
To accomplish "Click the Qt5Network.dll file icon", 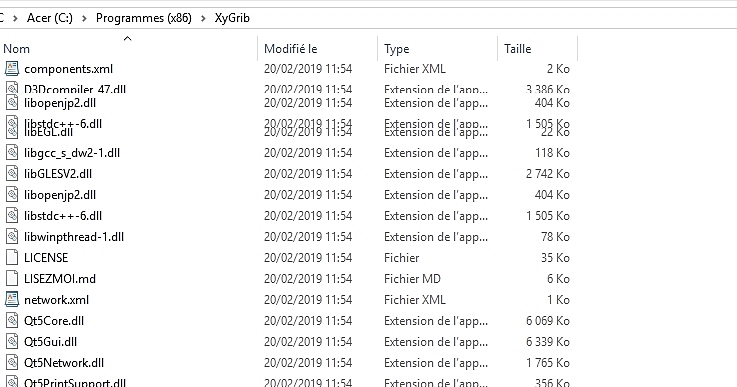I will 12,363.
